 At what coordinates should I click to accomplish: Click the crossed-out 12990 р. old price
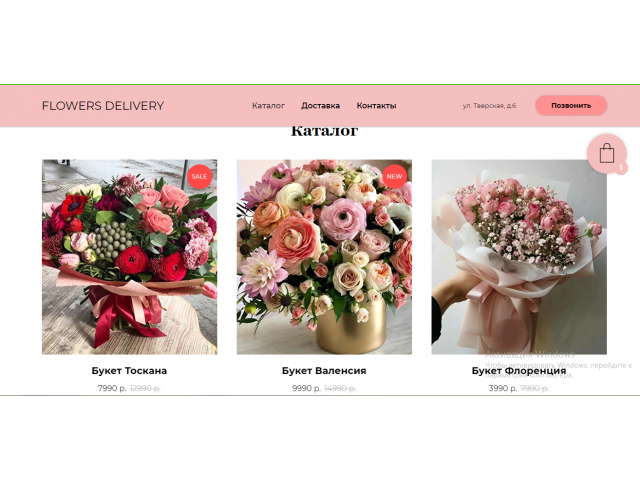pyautogui.click(x=146, y=388)
